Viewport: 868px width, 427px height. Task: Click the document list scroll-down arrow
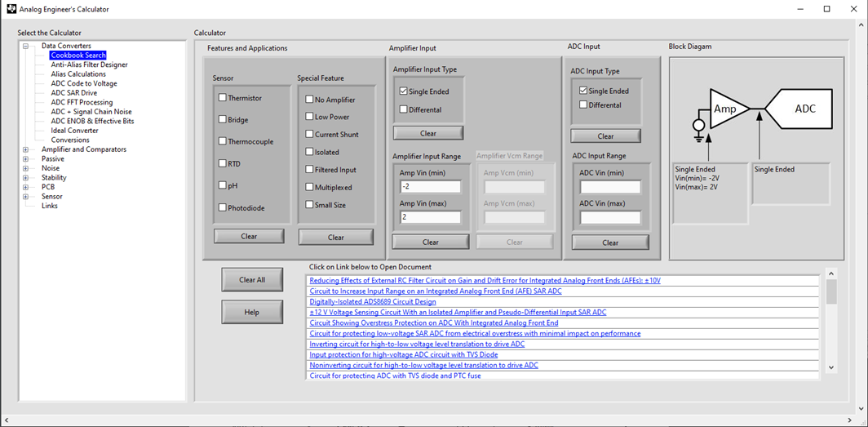(831, 367)
